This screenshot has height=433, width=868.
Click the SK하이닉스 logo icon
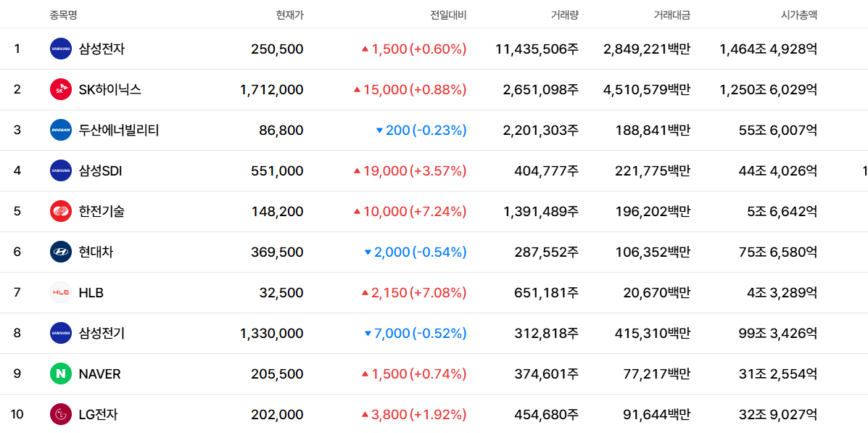61,89
